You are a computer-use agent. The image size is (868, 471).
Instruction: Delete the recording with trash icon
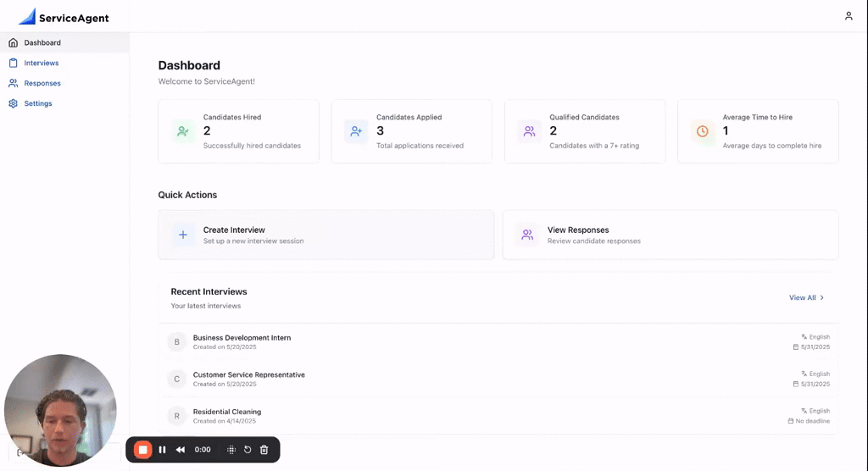264,450
